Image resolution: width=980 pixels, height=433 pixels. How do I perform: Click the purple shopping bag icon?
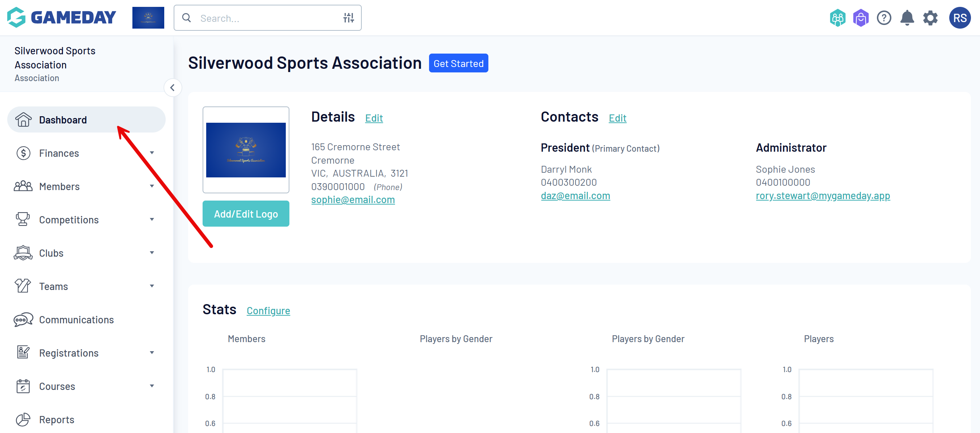[861, 18]
